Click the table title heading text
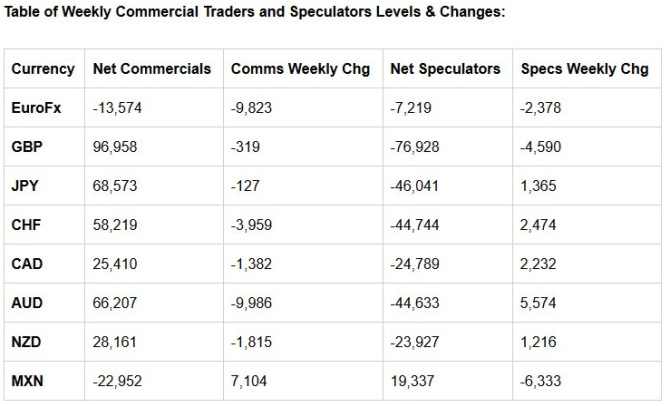Screen dimensions: 668x406 [x=254, y=12]
